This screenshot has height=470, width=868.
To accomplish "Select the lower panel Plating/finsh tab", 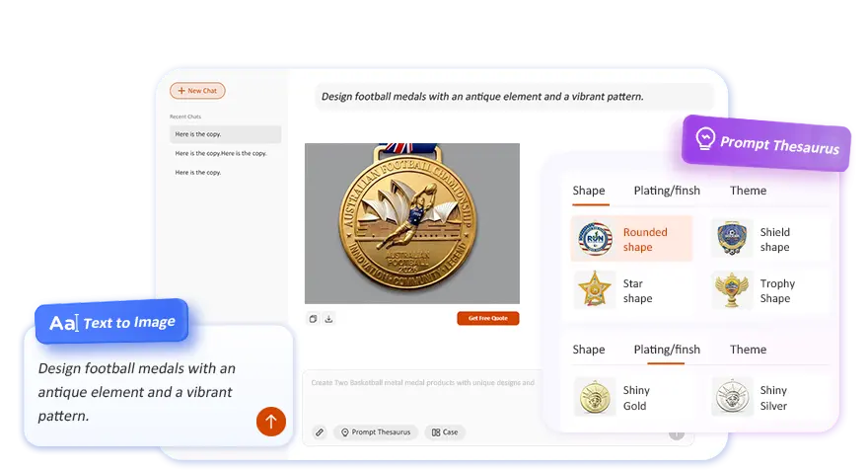I will pyautogui.click(x=667, y=350).
